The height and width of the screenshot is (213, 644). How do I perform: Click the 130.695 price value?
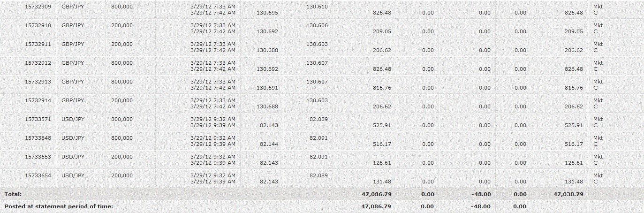[268, 13]
